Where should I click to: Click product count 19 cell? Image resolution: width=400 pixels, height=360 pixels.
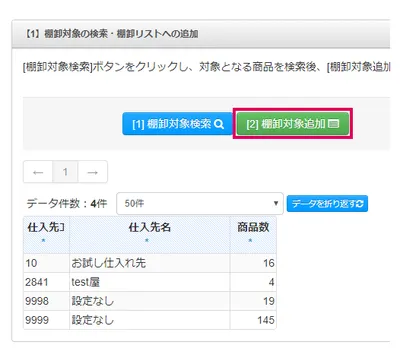[x=253, y=301]
